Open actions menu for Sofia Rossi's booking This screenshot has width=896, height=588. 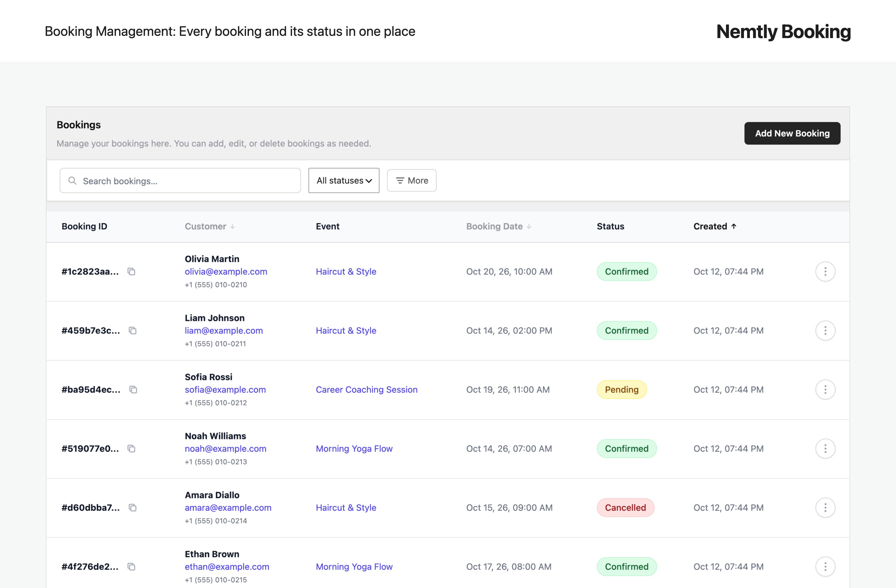825,389
